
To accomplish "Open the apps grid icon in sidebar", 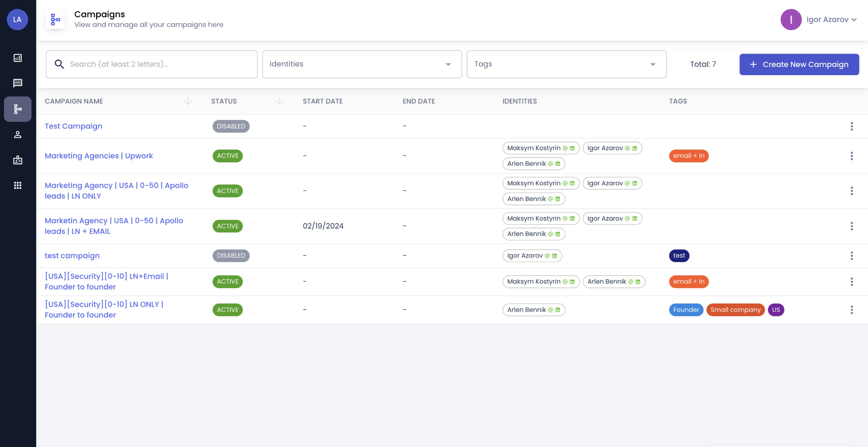I will pyautogui.click(x=18, y=185).
